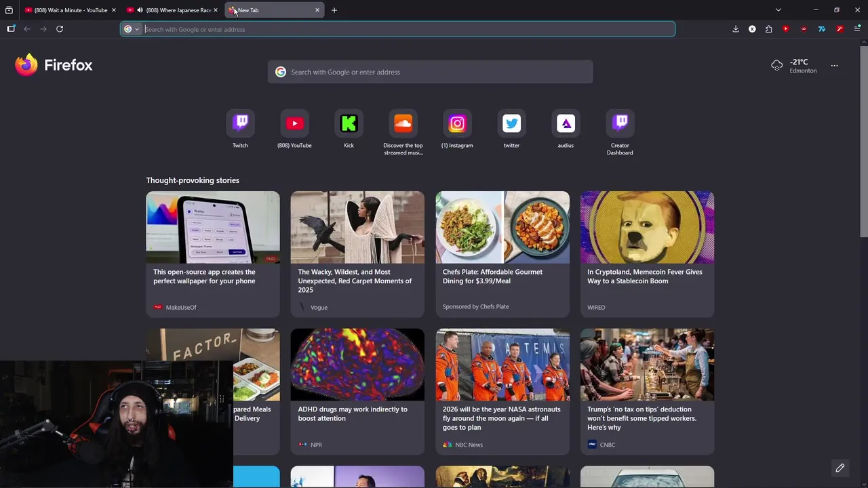
Task: Click the 'MakeUseOf' source label
Action: pos(181,307)
